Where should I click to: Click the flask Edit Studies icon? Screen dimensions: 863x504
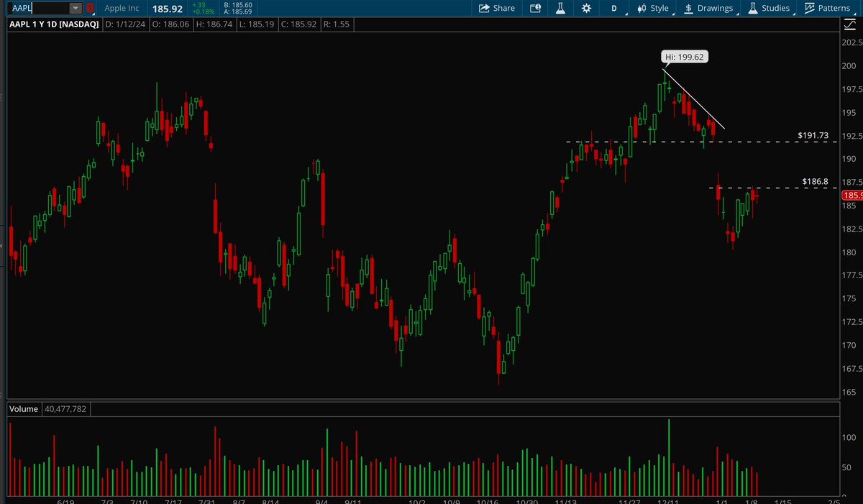pyautogui.click(x=560, y=9)
